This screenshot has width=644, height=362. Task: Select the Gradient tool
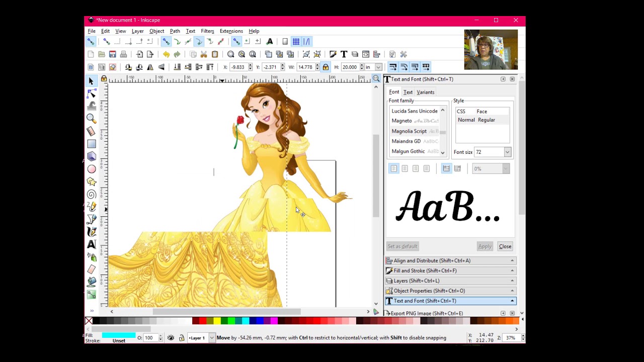pyautogui.click(x=91, y=295)
